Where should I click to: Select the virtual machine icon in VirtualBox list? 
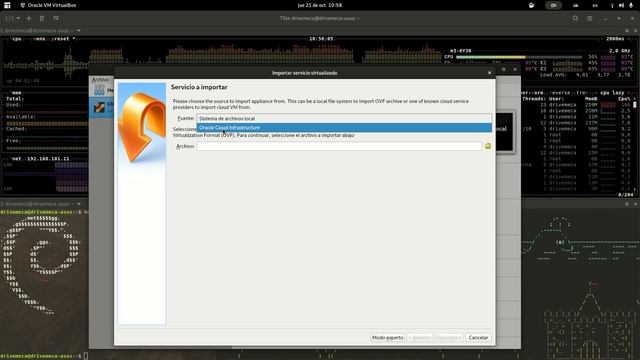click(99, 107)
